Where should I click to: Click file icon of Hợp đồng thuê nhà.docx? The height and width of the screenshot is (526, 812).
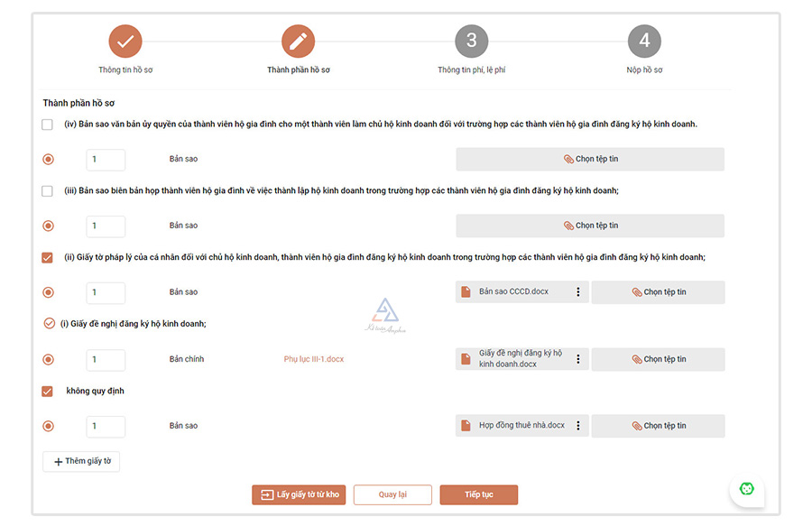tap(466, 426)
